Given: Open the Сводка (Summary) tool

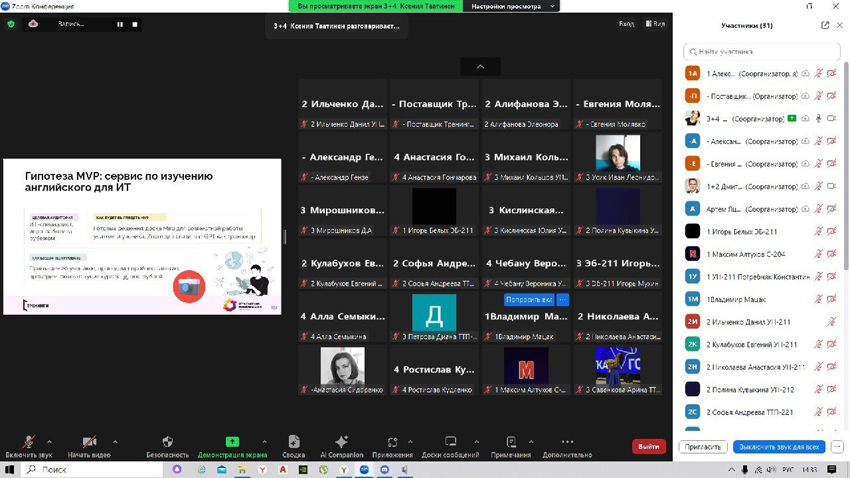Looking at the screenshot, I should click(x=293, y=442).
